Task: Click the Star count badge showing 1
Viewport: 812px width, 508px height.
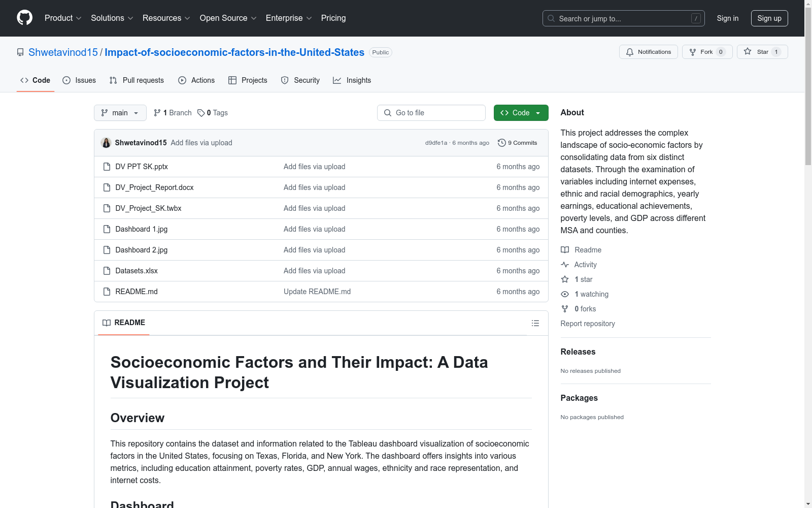Action: click(776, 52)
